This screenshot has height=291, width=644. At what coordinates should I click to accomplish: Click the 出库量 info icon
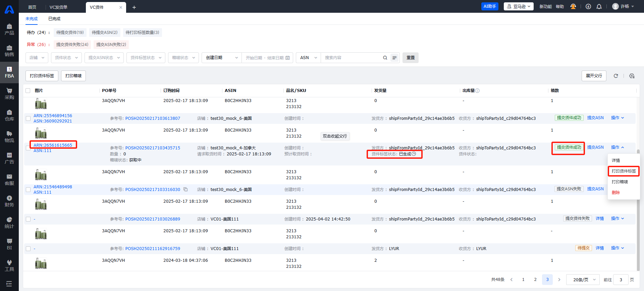[x=478, y=91]
